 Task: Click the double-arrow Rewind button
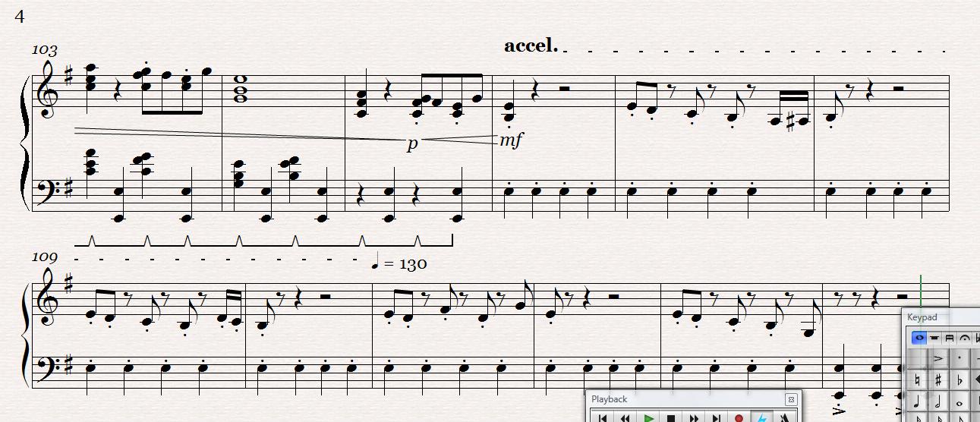click(x=625, y=417)
